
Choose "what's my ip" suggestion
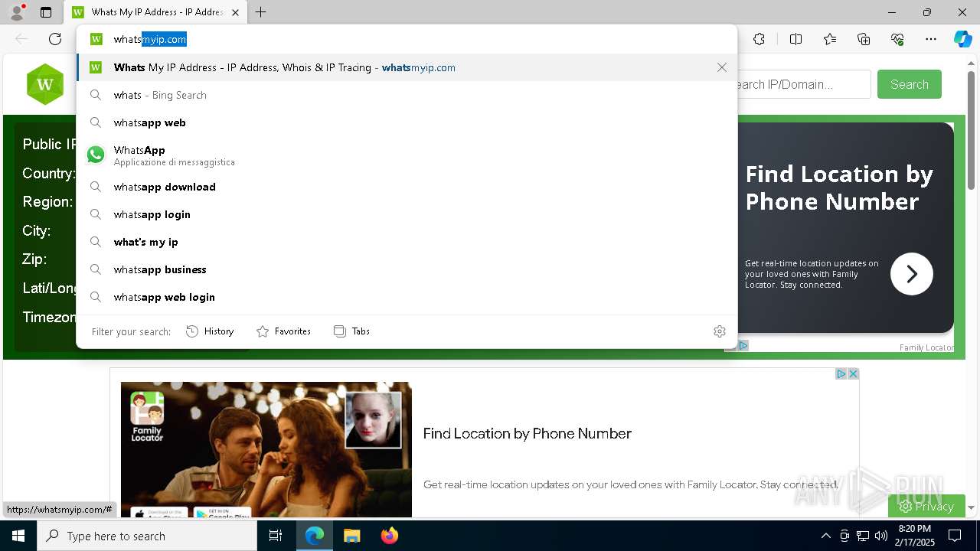coord(407,242)
